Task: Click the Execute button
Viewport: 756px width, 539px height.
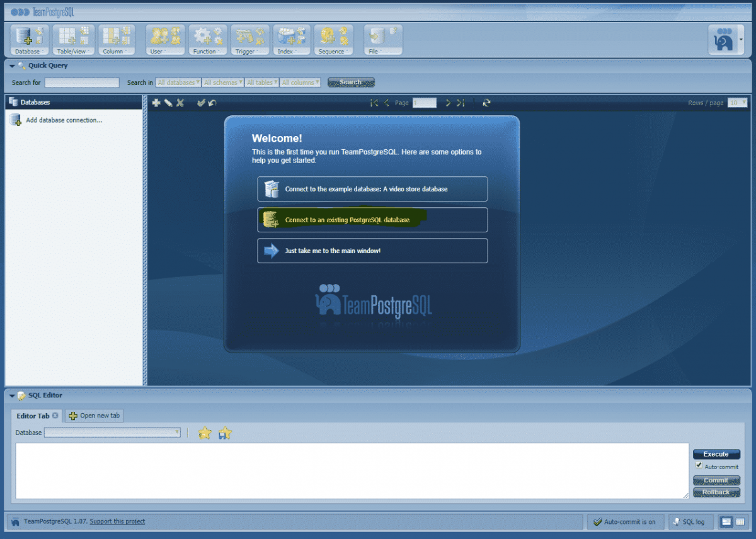Action: [x=716, y=454]
